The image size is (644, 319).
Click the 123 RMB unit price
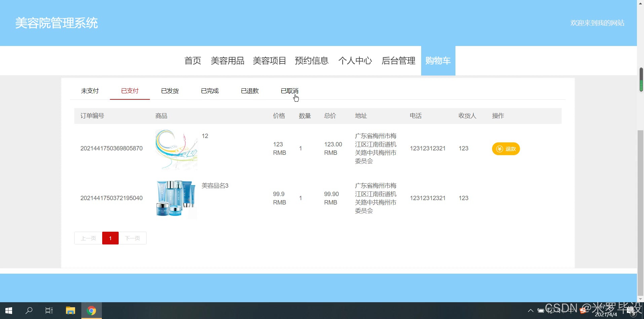279,148
